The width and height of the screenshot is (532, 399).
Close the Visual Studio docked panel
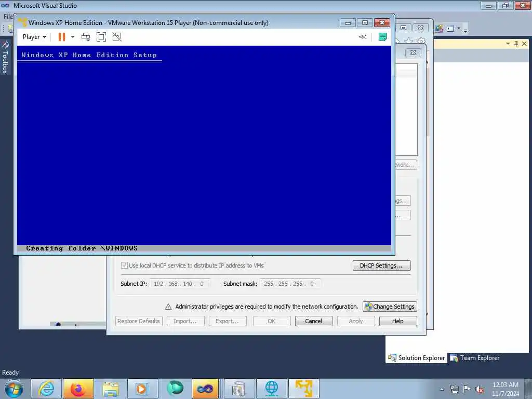pyautogui.click(x=524, y=44)
